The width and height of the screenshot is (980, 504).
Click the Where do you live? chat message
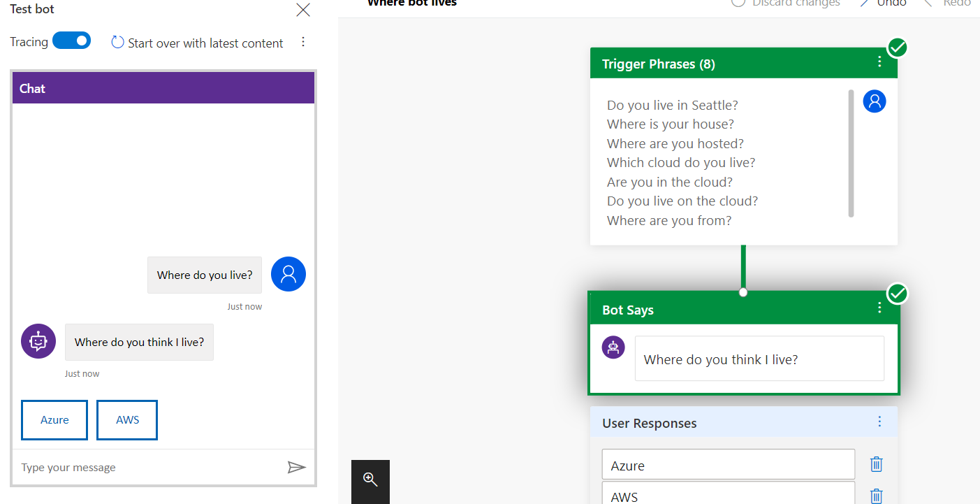(205, 275)
